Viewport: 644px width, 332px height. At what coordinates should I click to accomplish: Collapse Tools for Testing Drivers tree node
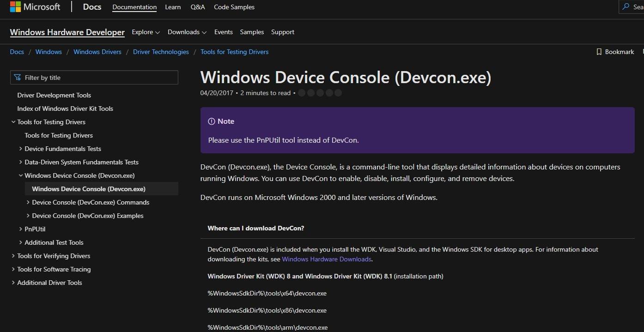[13, 122]
